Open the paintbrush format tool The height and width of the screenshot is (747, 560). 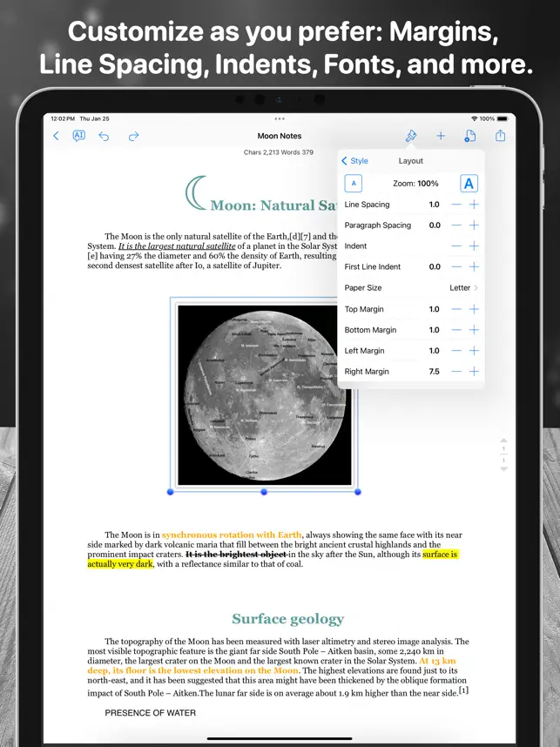(410, 136)
